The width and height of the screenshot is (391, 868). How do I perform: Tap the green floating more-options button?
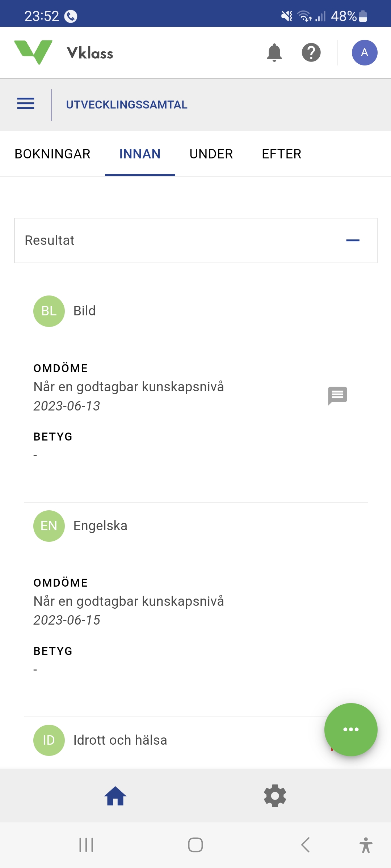(x=350, y=729)
